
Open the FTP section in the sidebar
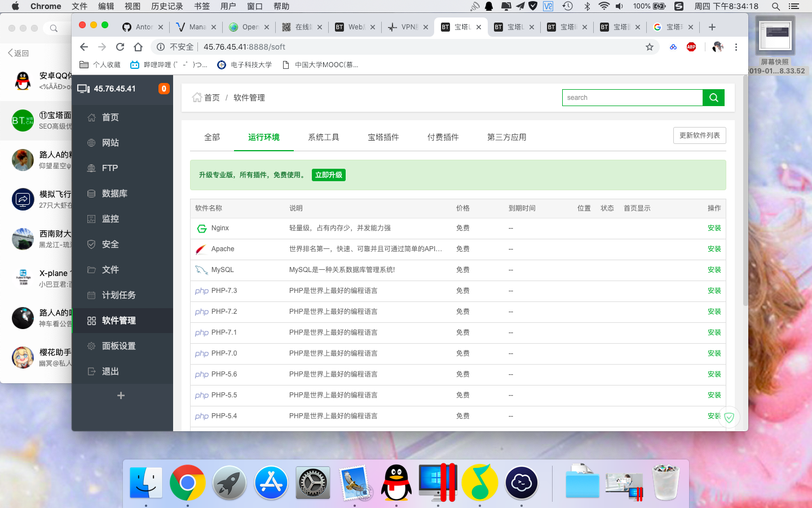(x=122, y=168)
